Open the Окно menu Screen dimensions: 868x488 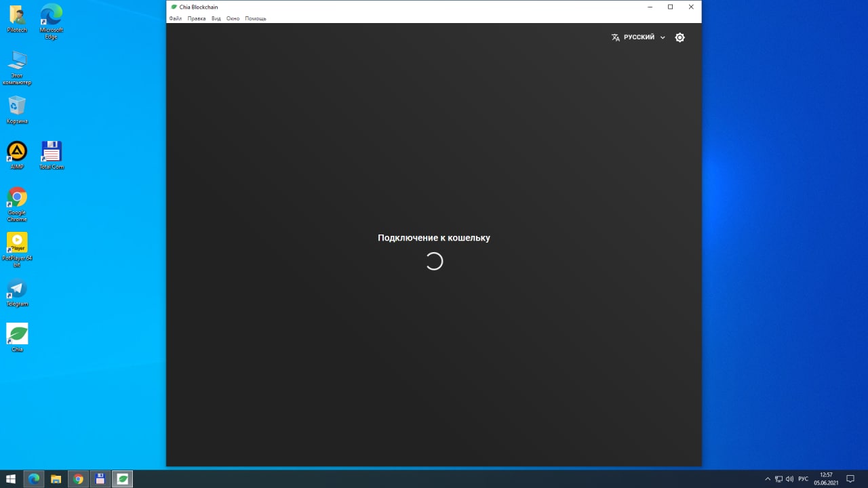point(233,18)
